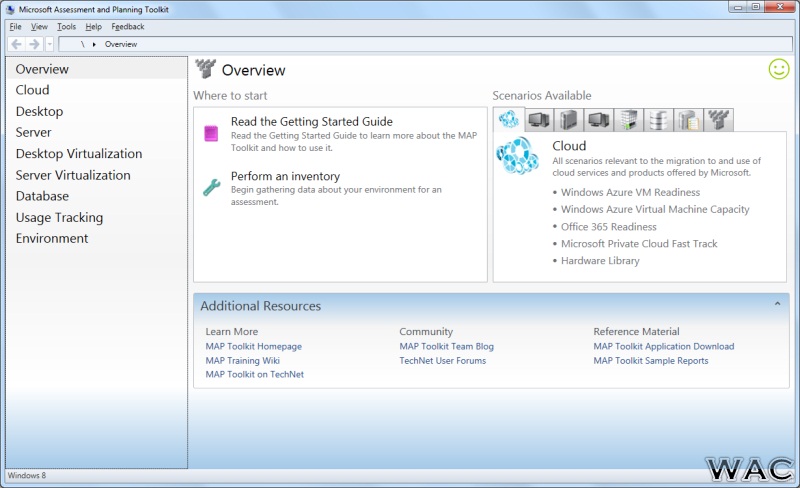
Task: Click the Overview heading icon
Action: click(x=206, y=69)
